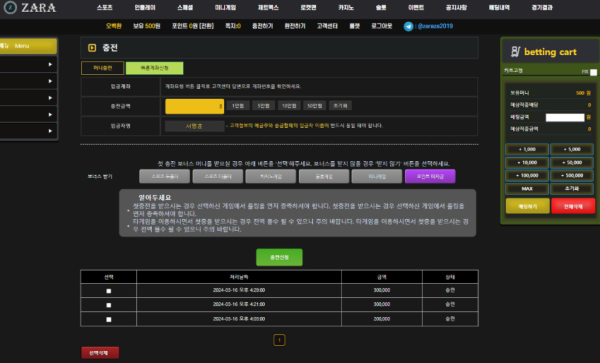Open the 경기결과 menu

542,8
